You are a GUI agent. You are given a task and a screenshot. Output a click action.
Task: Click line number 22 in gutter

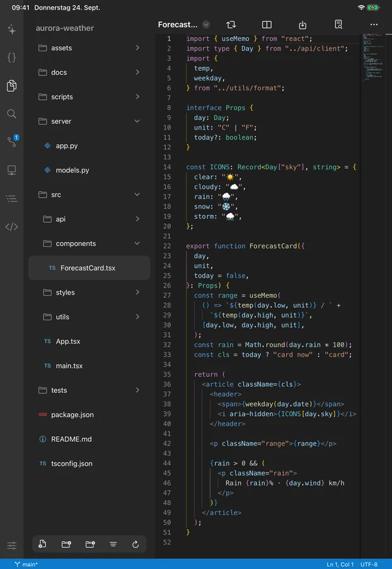167,246
